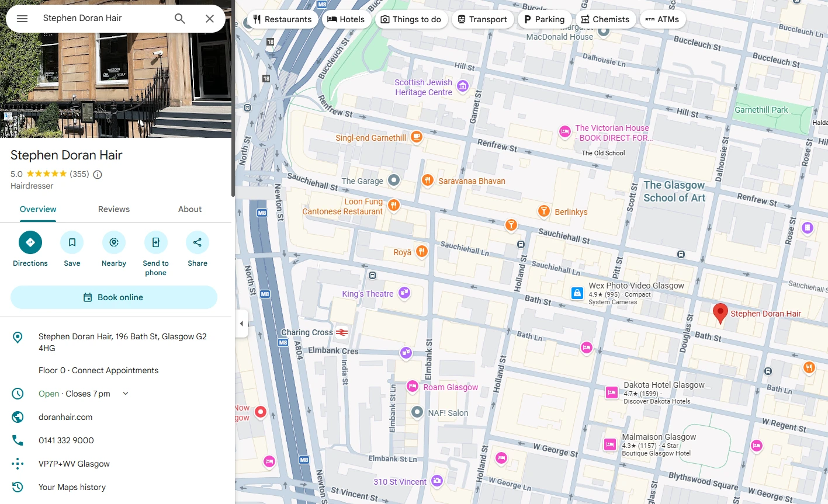Select the Roam Glasgow hotel marker
The image size is (828, 504).
413,386
